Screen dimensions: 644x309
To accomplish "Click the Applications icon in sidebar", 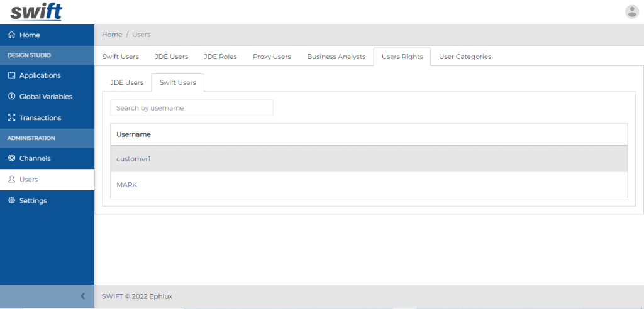I will pyautogui.click(x=11, y=75).
